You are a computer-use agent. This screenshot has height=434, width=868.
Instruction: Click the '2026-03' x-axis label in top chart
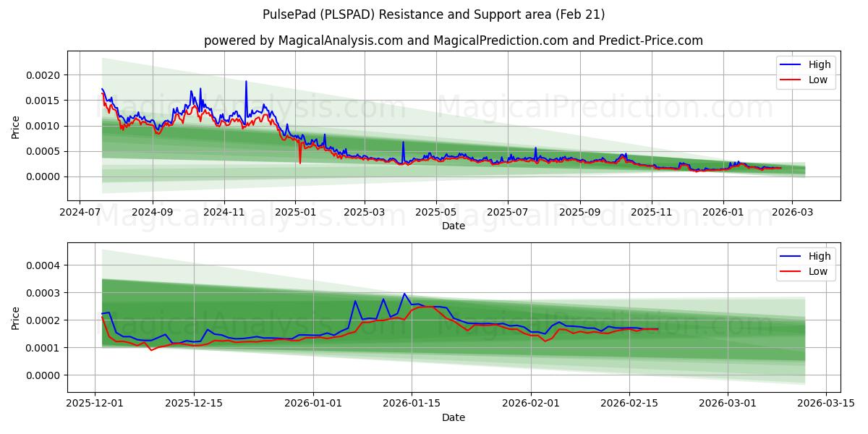792,213
